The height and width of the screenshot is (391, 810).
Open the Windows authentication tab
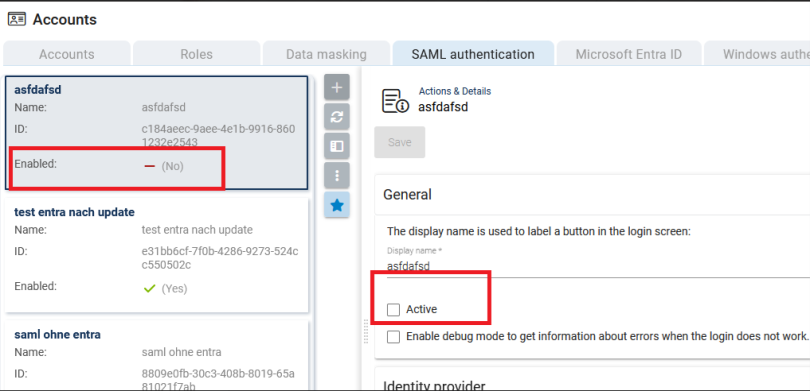tap(757, 54)
